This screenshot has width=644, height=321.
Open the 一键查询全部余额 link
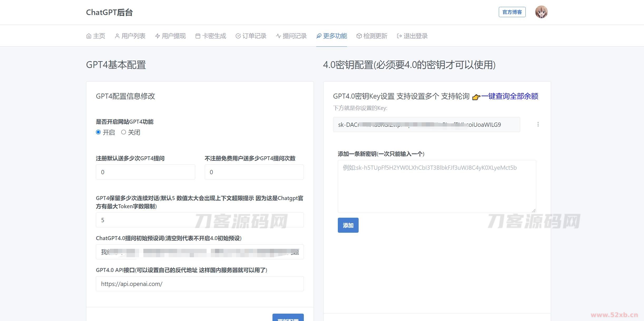tap(510, 96)
